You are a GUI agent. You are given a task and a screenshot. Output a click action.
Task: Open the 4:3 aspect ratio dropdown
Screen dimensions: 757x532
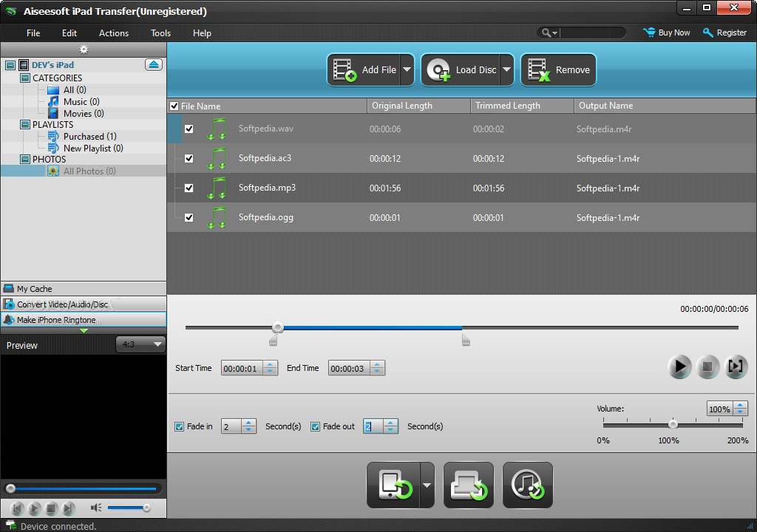pyautogui.click(x=140, y=344)
